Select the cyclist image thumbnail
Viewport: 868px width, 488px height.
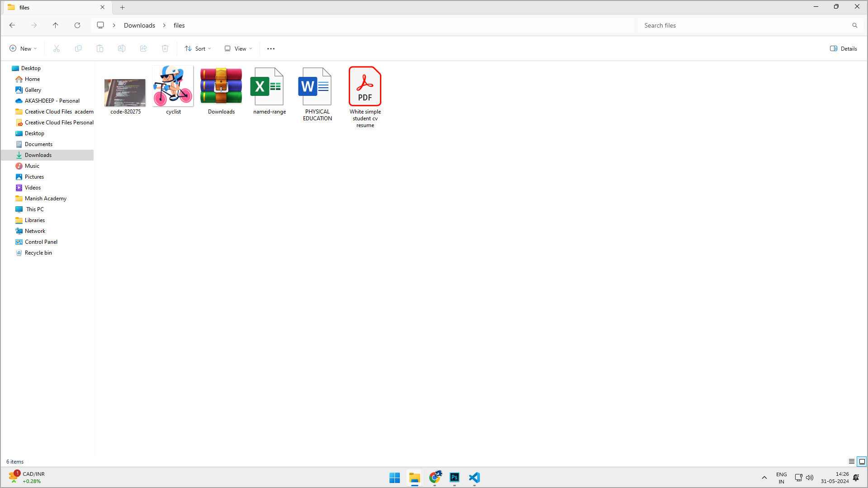click(173, 87)
